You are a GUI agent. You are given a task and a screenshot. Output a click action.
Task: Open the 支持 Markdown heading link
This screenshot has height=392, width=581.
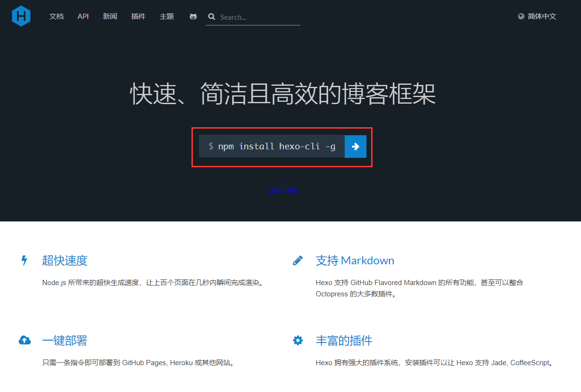[x=355, y=261]
